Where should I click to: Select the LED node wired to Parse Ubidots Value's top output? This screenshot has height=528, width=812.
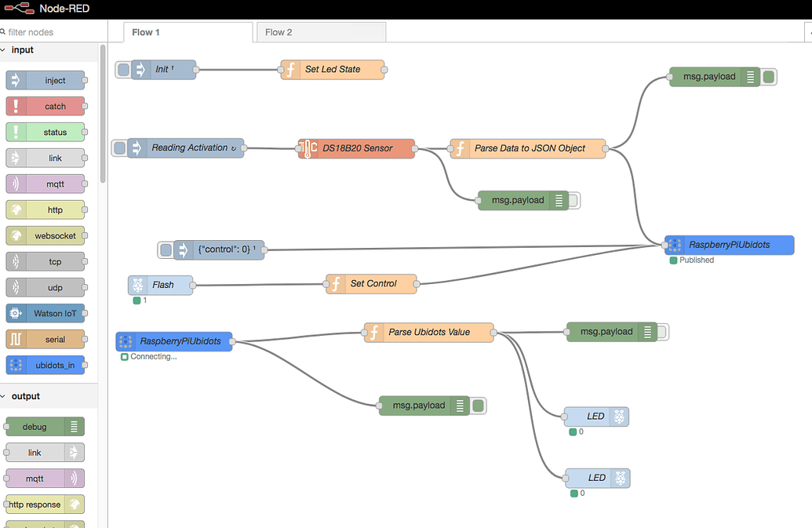(x=596, y=416)
